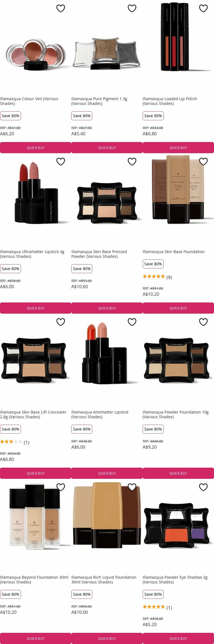Open Illamasqua Antimatter Lipstick title link
214x644 pixels.
pyautogui.click(x=100, y=414)
